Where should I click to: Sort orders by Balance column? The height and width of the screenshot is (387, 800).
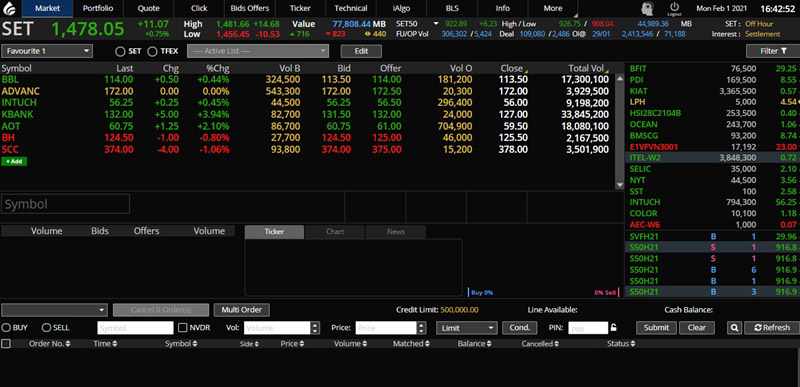tap(474, 344)
